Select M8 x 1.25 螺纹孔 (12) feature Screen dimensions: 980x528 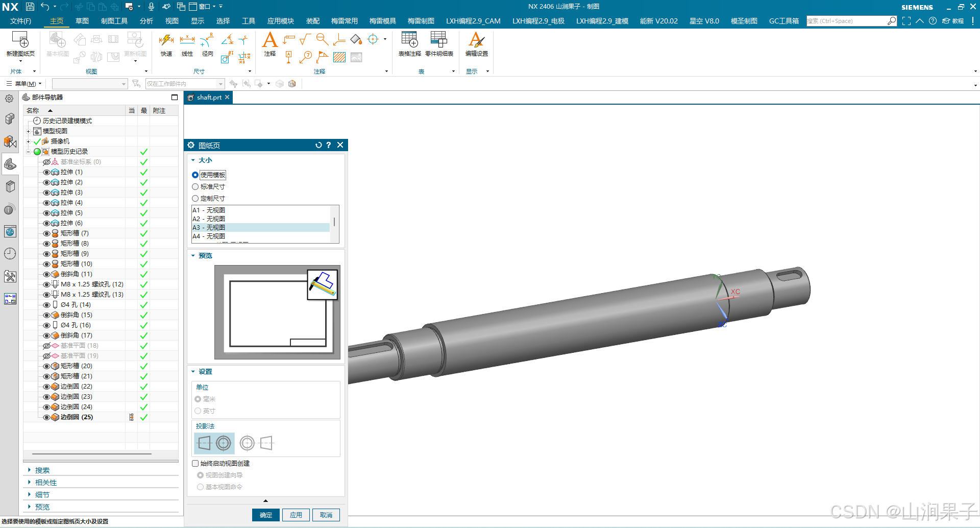pos(92,284)
